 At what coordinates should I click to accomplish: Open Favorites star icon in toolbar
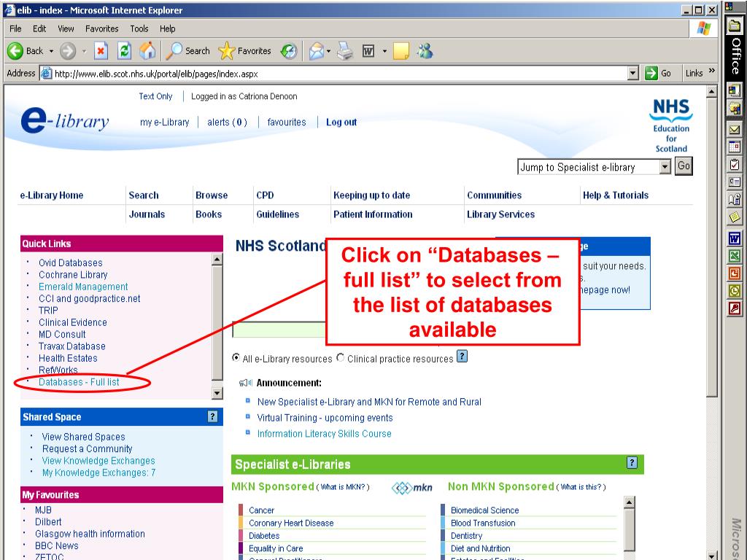pyautogui.click(x=226, y=51)
